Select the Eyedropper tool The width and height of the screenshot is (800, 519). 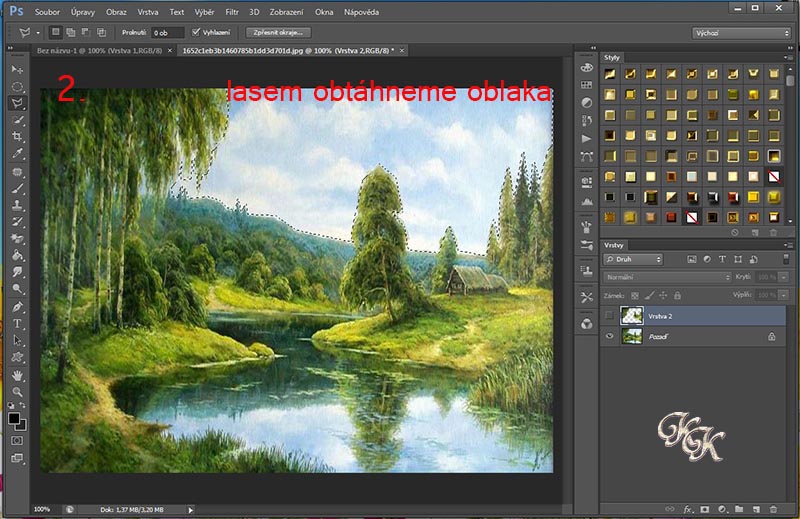(x=17, y=154)
